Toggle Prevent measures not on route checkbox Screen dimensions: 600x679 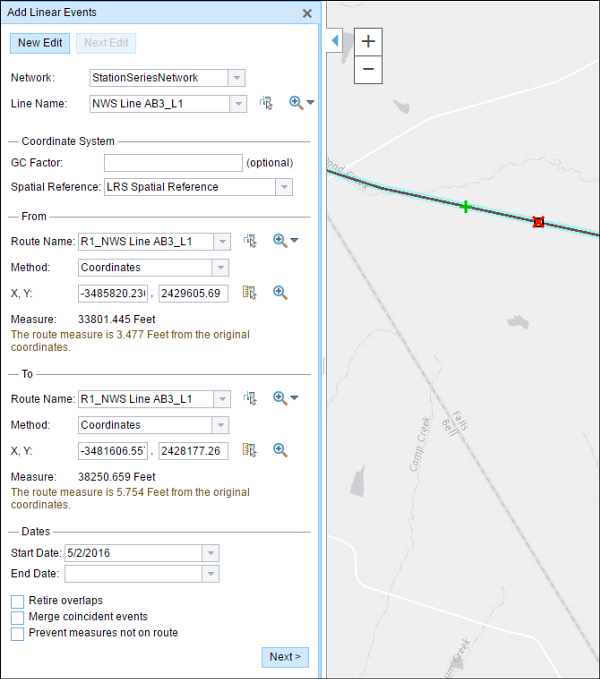click(18, 633)
